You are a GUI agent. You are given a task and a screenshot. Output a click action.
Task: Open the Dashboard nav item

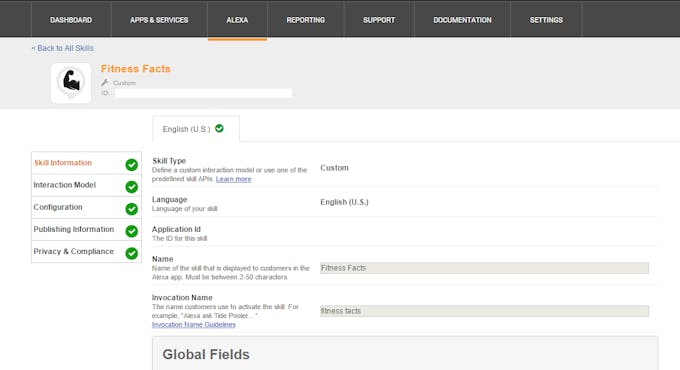click(x=71, y=20)
